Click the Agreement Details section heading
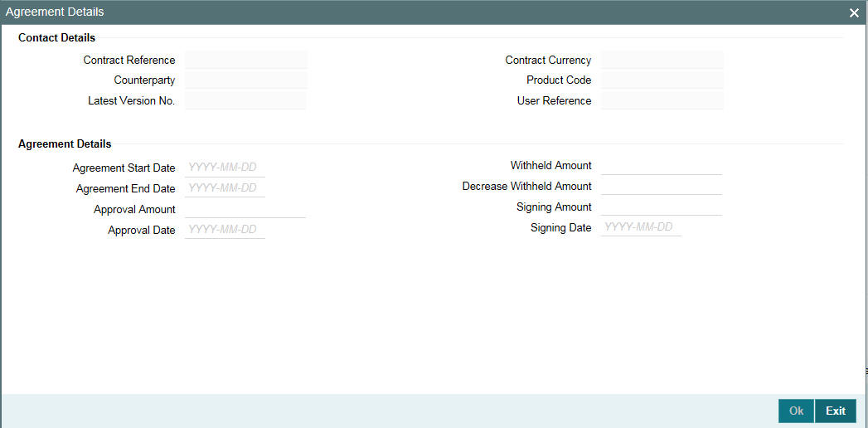This screenshot has width=868, height=428. (65, 144)
